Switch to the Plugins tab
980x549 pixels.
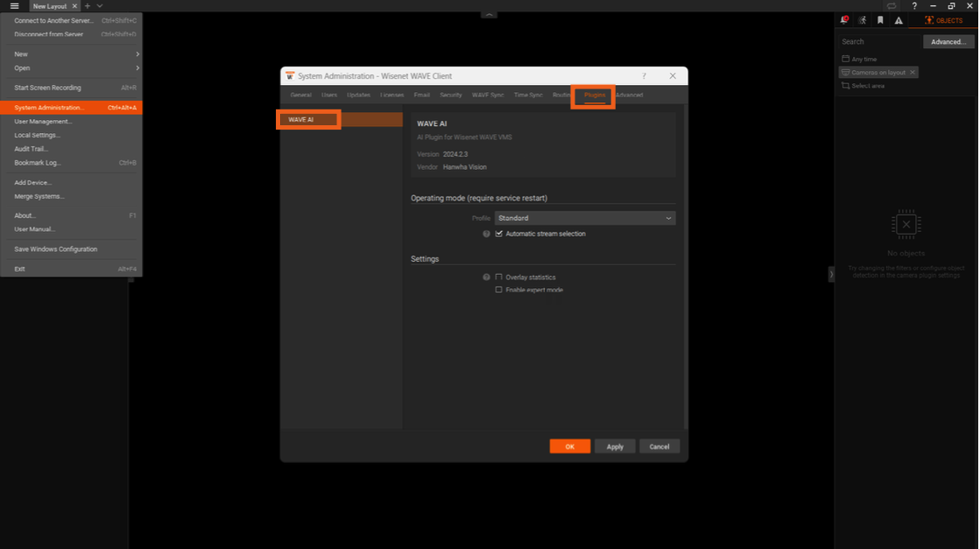click(595, 95)
